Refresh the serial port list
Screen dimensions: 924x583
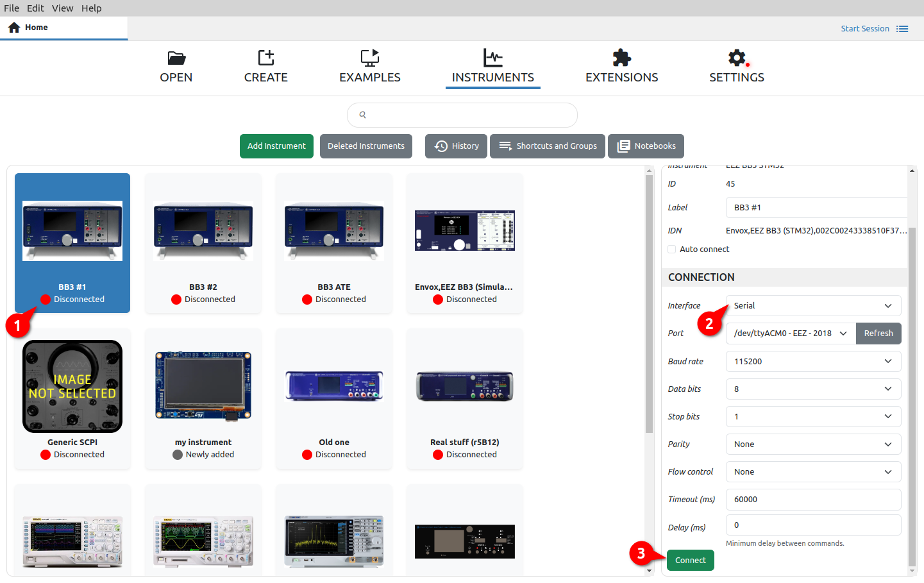pos(878,334)
